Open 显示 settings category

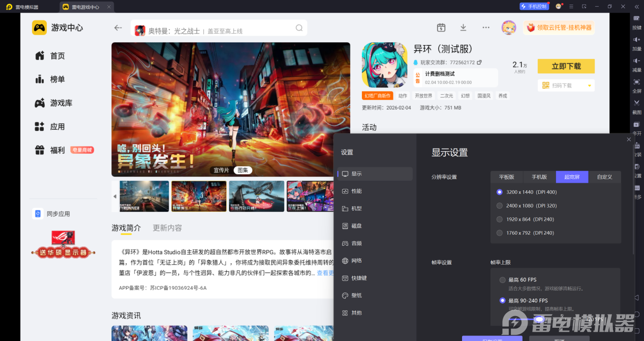pyautogui.click(x=375, y=174)
